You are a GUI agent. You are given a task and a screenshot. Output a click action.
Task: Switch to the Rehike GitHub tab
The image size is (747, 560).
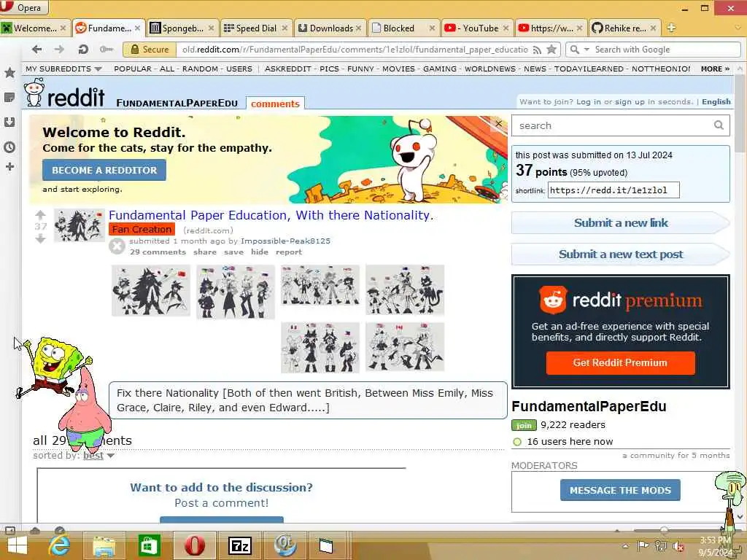pos(624,28)
